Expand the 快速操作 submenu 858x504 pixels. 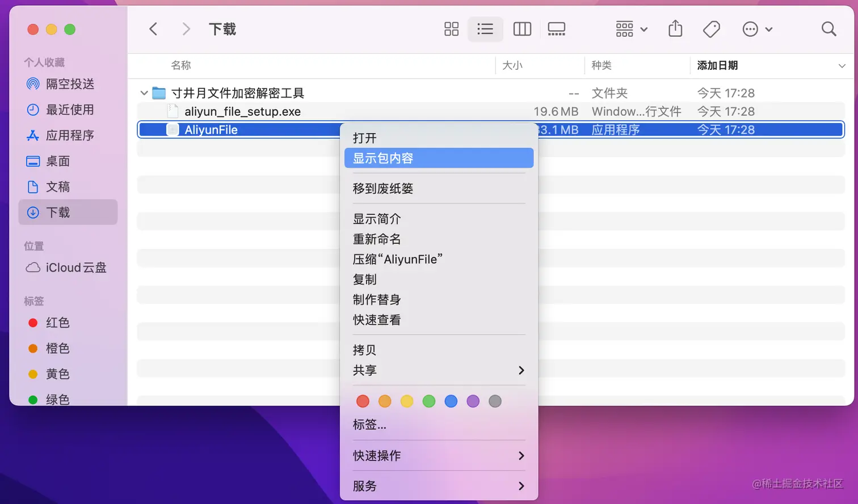tap(439, 456)
